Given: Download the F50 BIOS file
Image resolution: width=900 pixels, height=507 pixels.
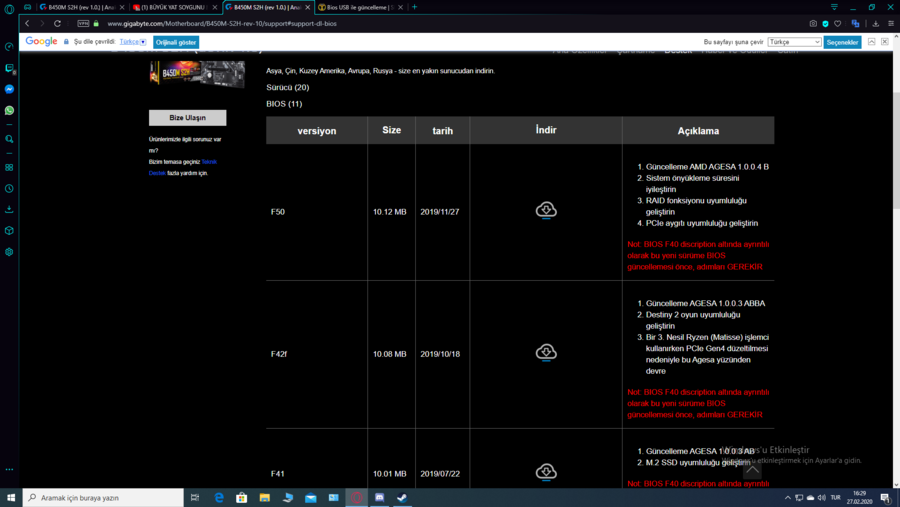Looking at the screenshot, I should click(546, 210).
